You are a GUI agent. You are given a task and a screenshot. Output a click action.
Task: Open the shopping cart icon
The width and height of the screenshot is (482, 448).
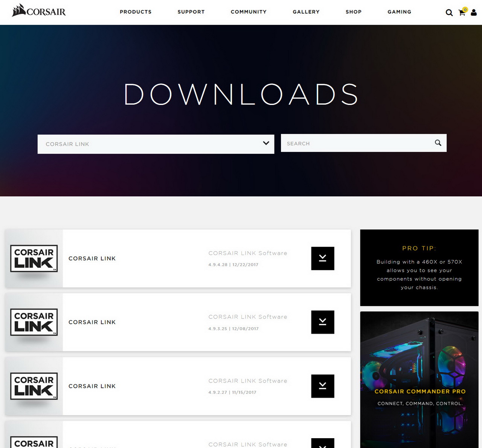click(462, 12)
